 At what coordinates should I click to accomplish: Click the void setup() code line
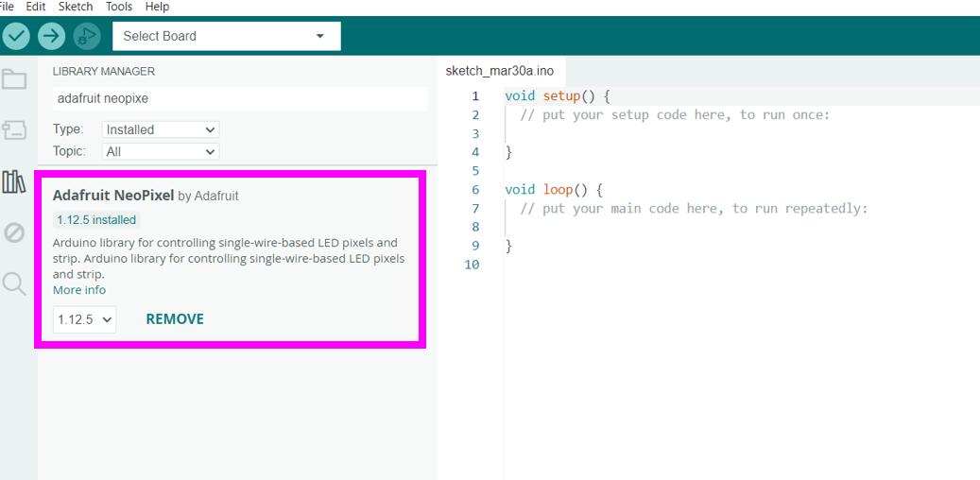[557, 96]
